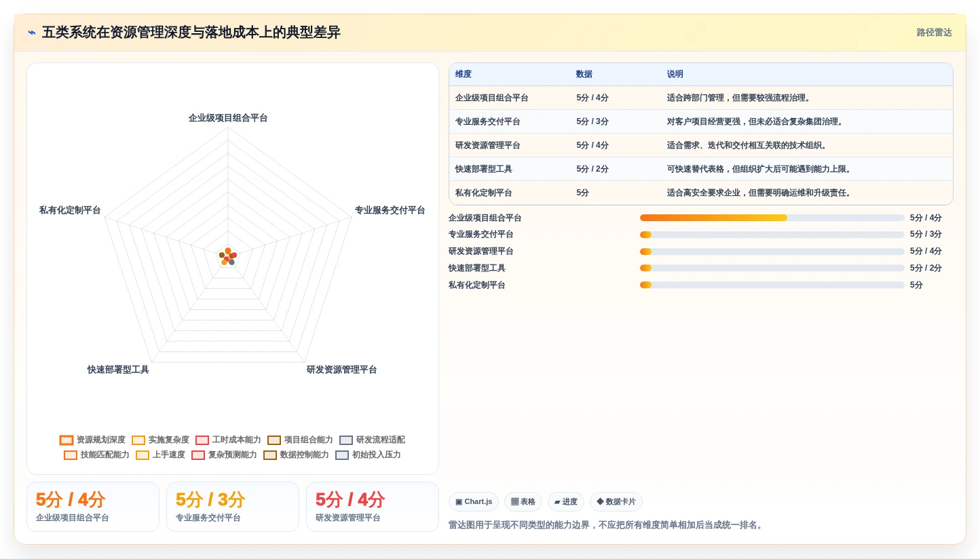
Task: Select the 维度 column header
Action: [x=464, y=75]
